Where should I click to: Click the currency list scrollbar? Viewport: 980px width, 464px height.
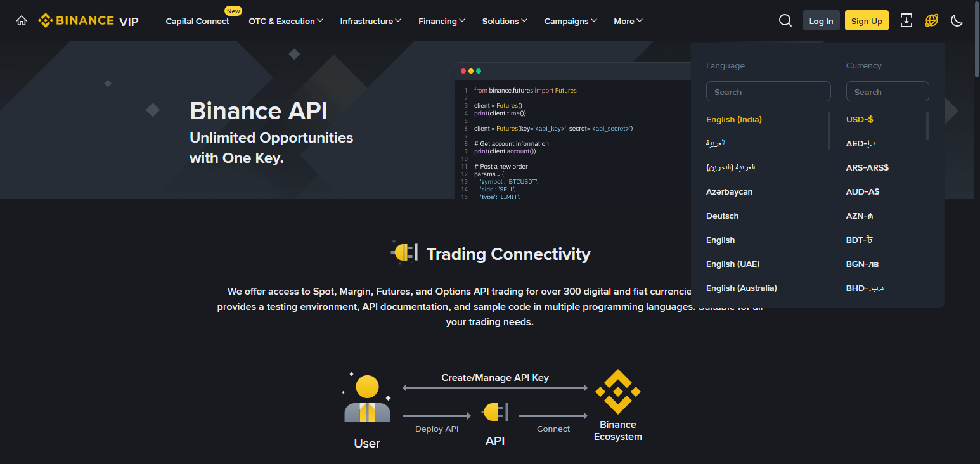(927, 126)
